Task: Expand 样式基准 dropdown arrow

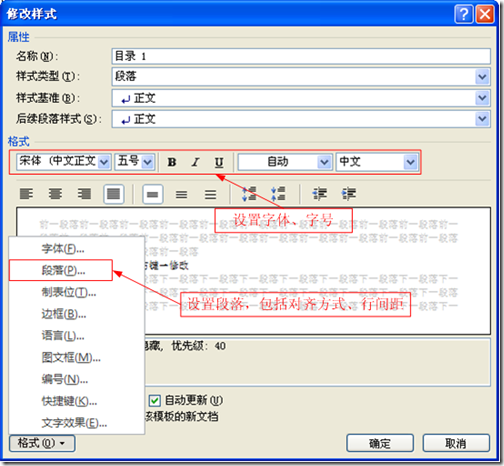Action: click(x=482, y=98)
